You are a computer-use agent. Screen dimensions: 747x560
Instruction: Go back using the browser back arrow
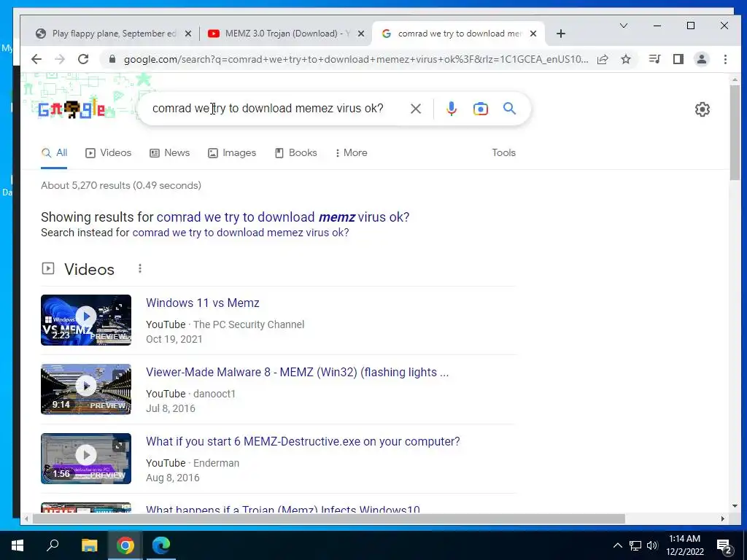(36, 59)
